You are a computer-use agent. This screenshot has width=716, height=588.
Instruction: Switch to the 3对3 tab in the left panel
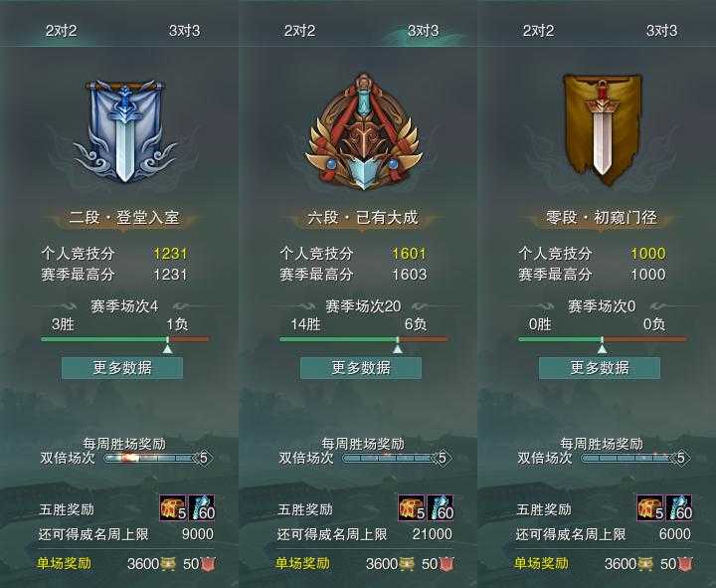(185, 31)
